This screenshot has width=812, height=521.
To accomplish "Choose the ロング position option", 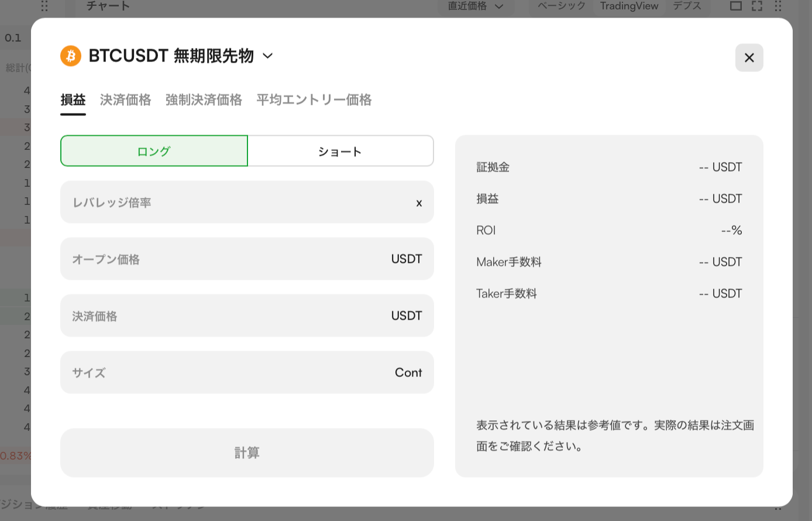I will tap(154, 151).
